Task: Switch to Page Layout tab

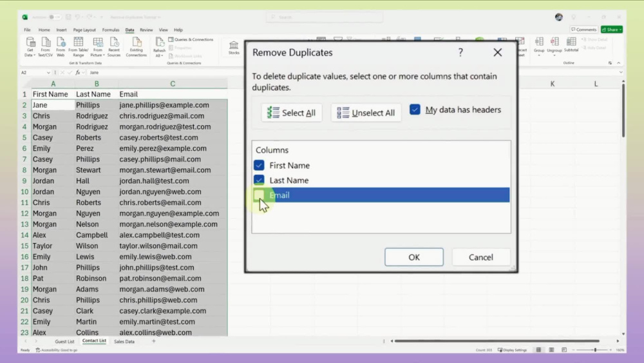Action: coord(84,30)
